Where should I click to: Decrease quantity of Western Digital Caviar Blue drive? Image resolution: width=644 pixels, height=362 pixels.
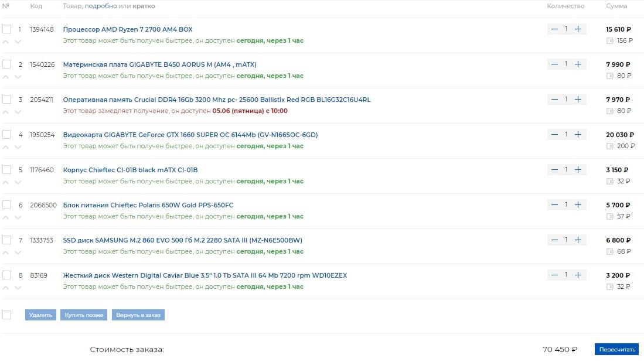554,275
